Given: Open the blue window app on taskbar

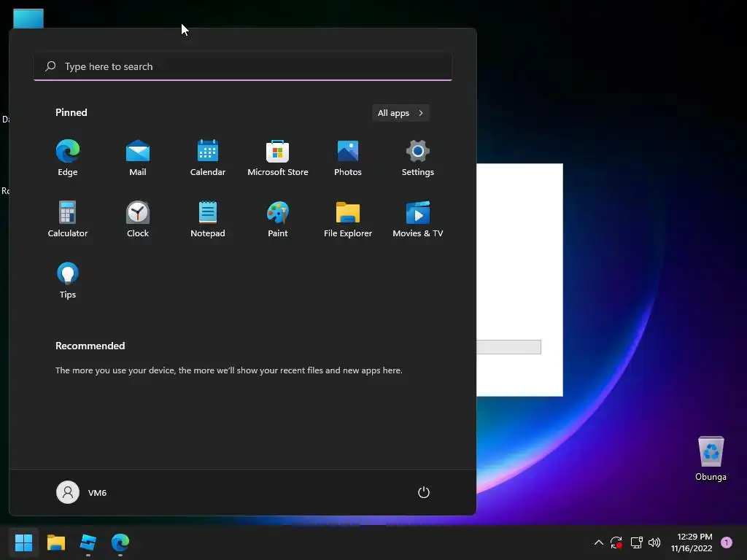Looking at the screenshot, I should coord(88,542).
